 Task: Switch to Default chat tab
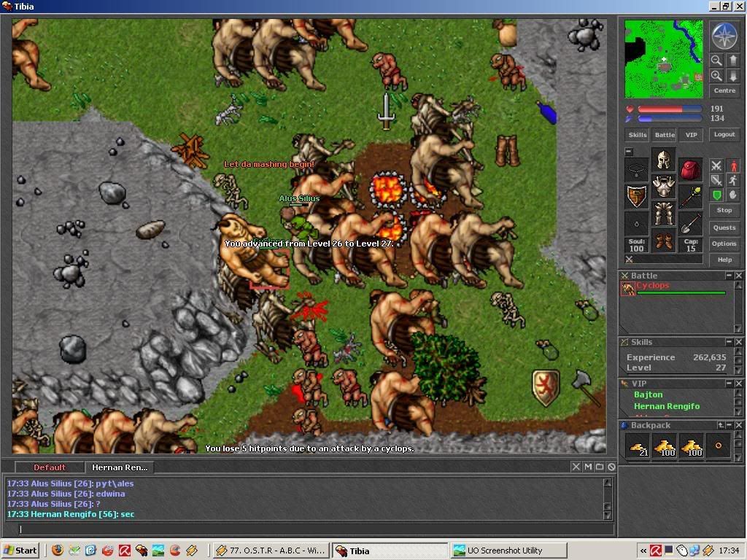[50, 467]
